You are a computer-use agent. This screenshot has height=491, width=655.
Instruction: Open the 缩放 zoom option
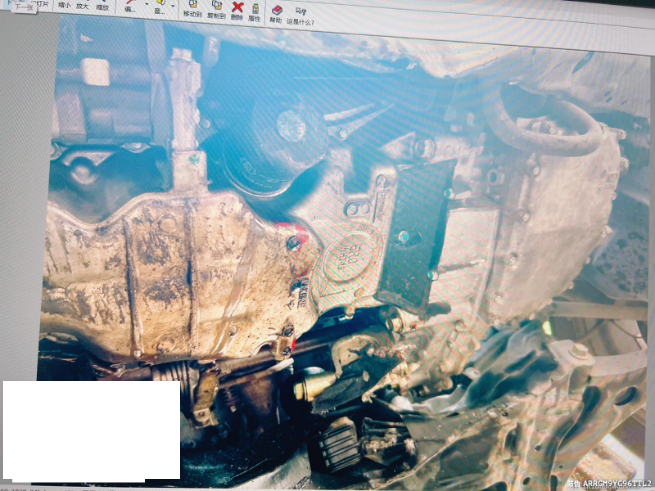101,5
